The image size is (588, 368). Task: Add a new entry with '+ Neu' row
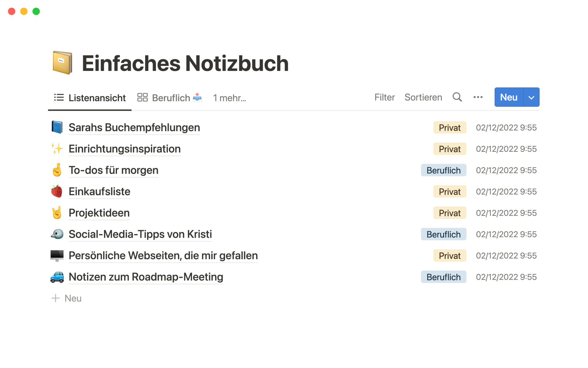click(x=67, y=298)
